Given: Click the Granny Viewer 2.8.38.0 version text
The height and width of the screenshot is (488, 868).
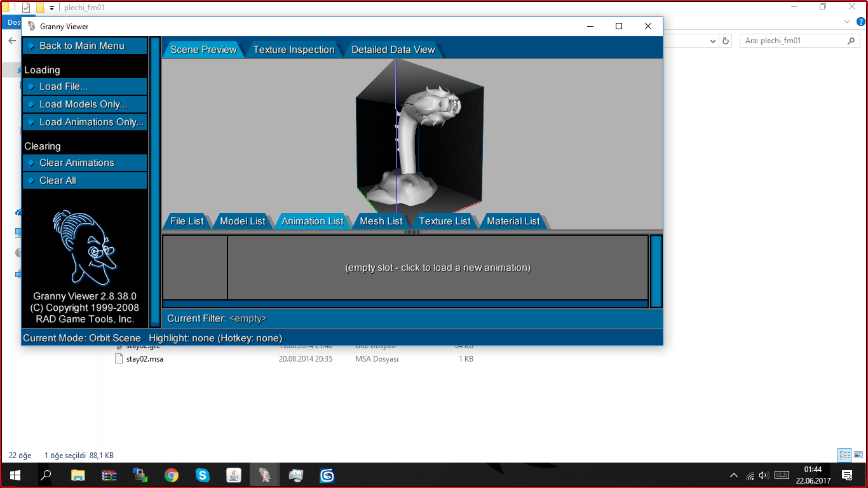Looking at the screenshot, I should (85, 296).
